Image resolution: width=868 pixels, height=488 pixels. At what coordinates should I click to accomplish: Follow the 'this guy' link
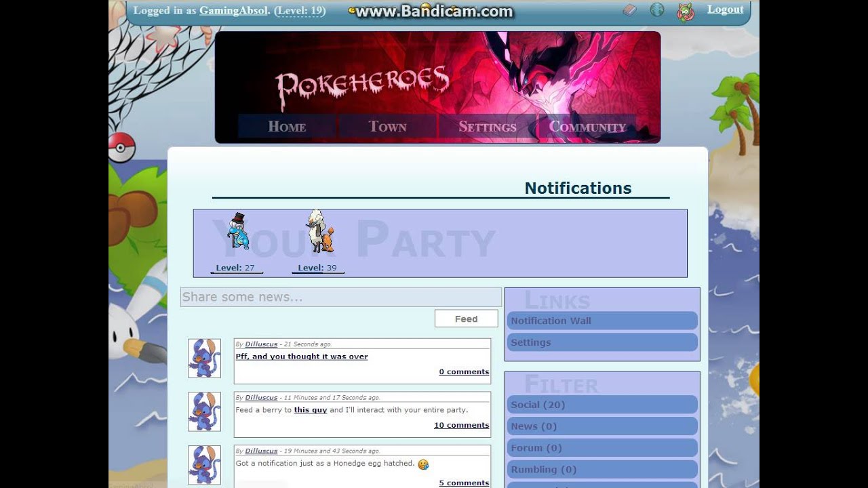(x=311, y=410)
